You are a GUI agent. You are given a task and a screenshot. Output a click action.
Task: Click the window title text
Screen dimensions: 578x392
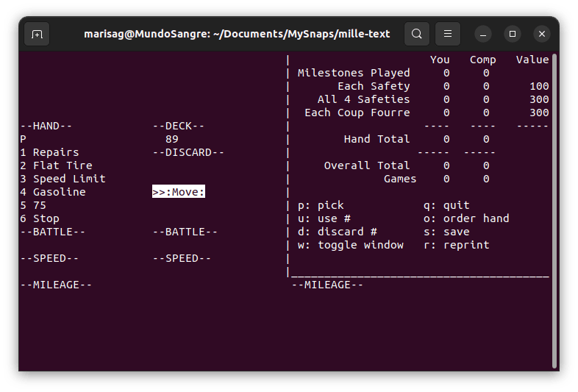[x=237, y=34]
